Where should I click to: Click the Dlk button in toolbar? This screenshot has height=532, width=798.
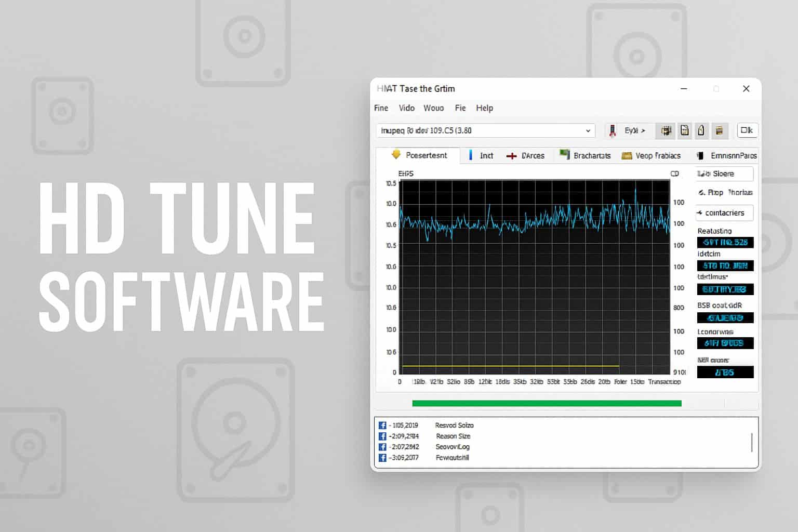(x=747, y=130)
